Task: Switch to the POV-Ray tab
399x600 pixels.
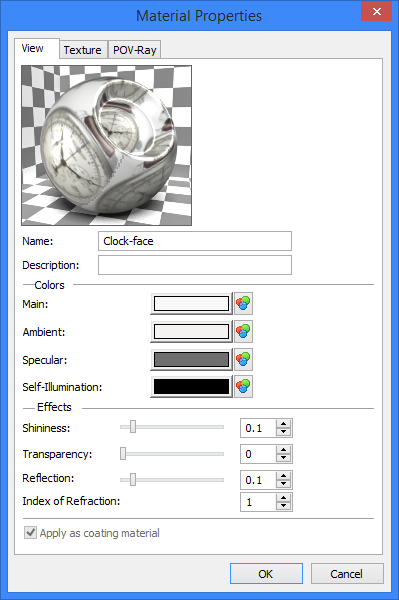Action: (x=135, y=50)
